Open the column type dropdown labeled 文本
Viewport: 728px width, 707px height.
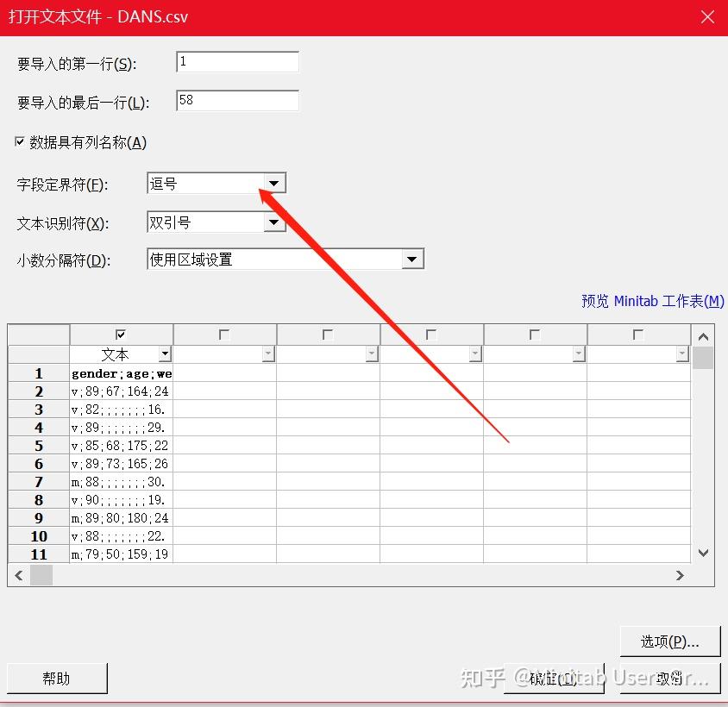coord(165,353)
